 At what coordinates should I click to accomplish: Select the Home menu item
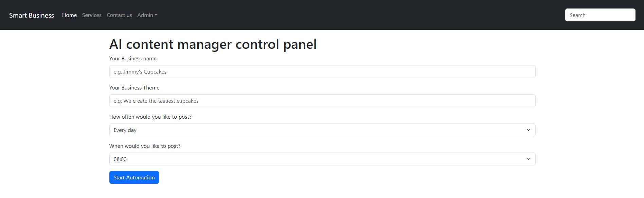[x=69, y=15]
